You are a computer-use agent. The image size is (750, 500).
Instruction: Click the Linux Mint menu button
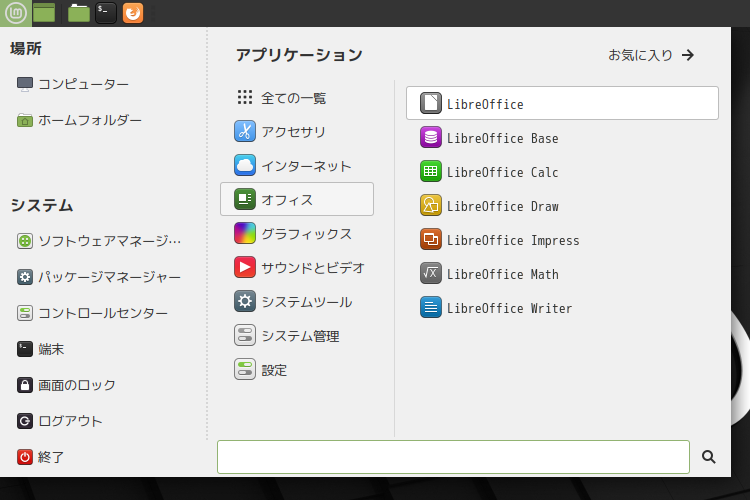15,13
